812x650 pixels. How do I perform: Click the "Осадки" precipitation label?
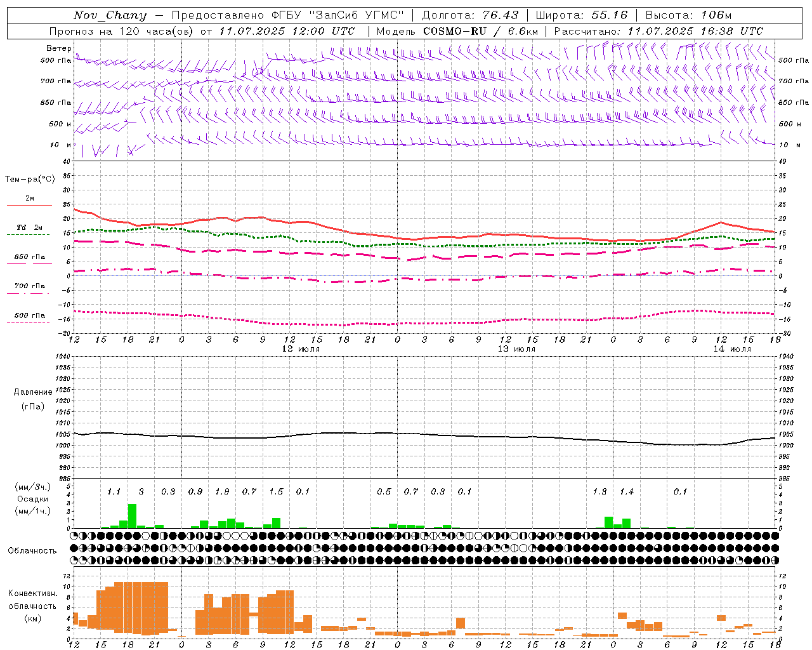[33, 499]
